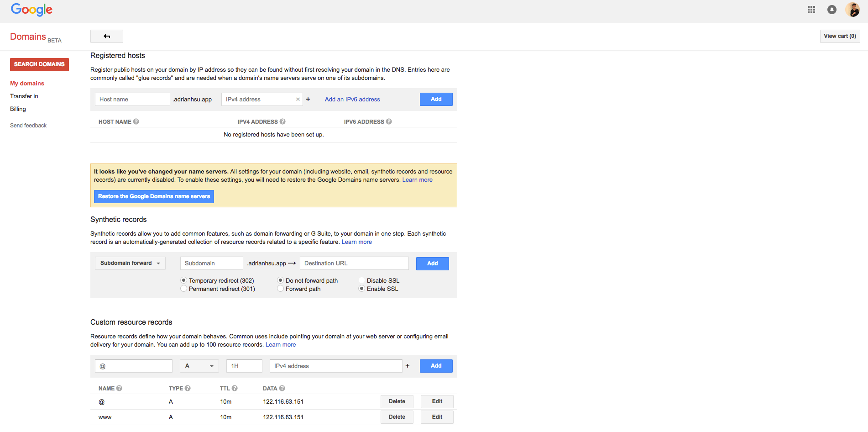Focus the resource record name @ field

[134, 366]
